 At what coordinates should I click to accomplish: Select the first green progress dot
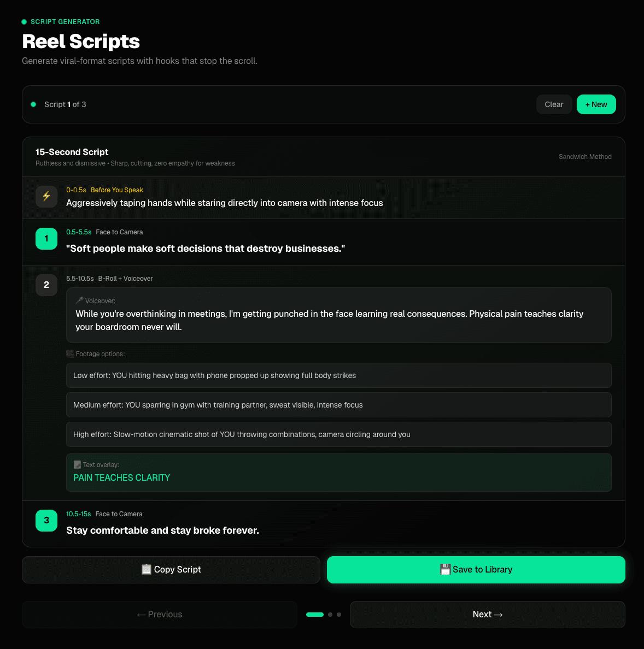point(315,615)
